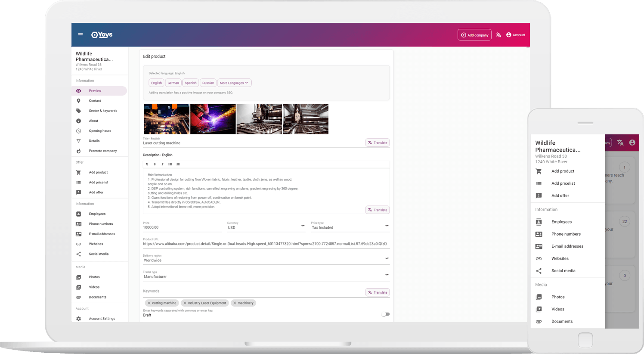Screen dimensions: 644x354
Task: Click the Add company button
Action: [x=474, y=35]
